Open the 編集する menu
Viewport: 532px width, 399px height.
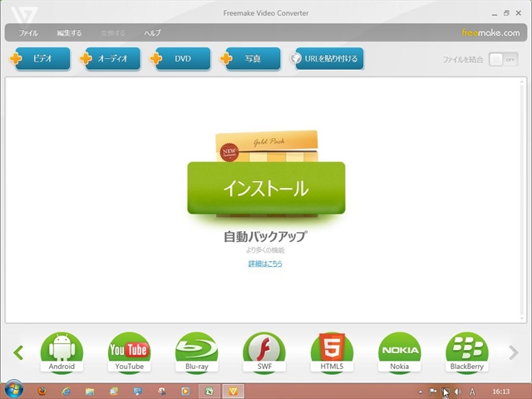click(x=69, y=33)
